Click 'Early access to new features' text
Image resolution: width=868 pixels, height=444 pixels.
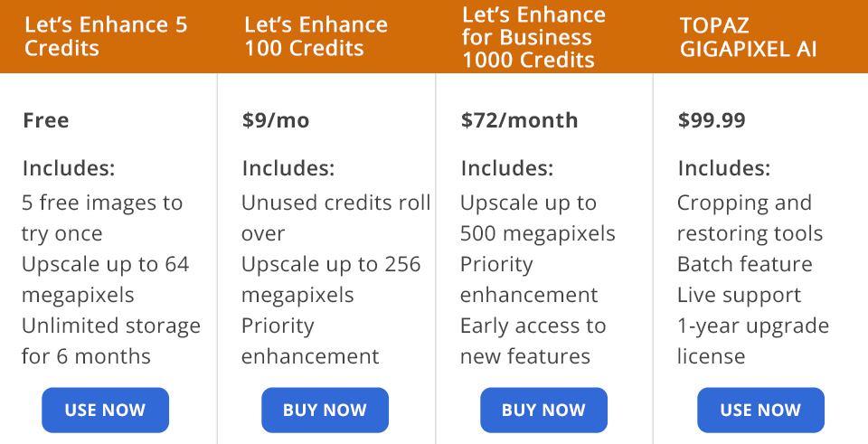[x=533, y=341]
